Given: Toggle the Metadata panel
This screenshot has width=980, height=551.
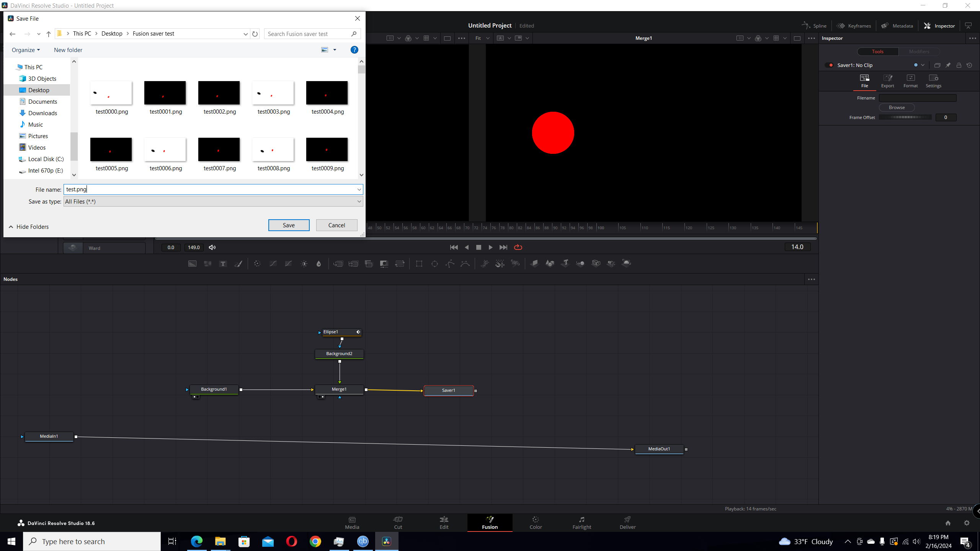Looking at the screenshot, I should (897, 26).
